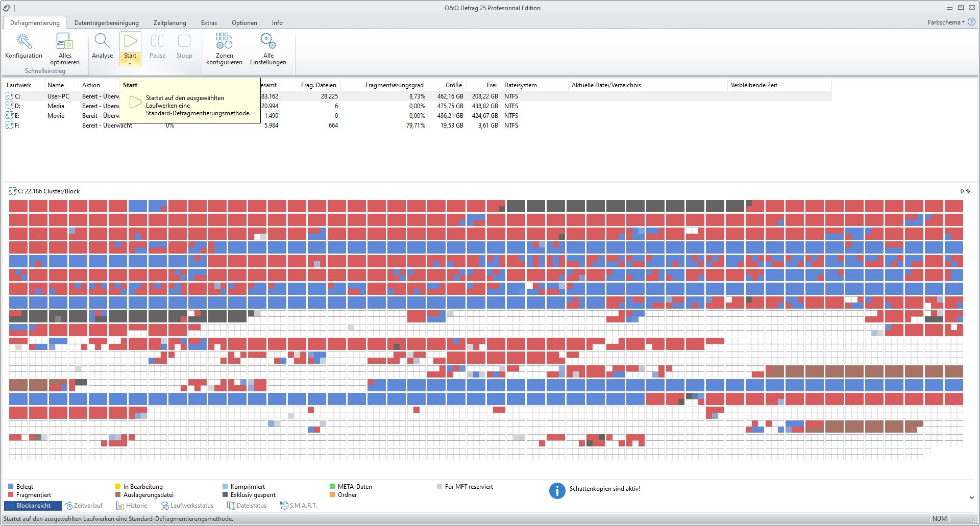Click the Schattenkopien info icon
Screen dimensions: 980x526
coord(557,491)
